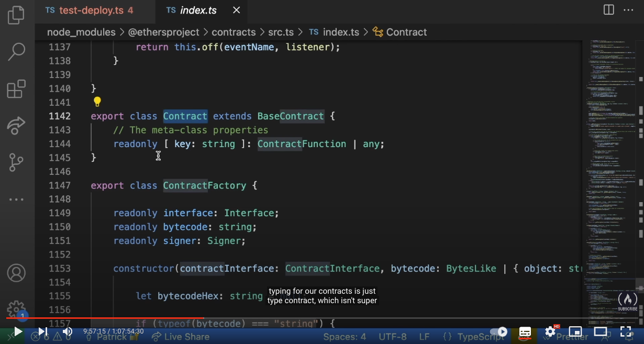Open the Live Share arrow icon in activity bar
This screenshot has width=644, height=344.
(16, 126)
